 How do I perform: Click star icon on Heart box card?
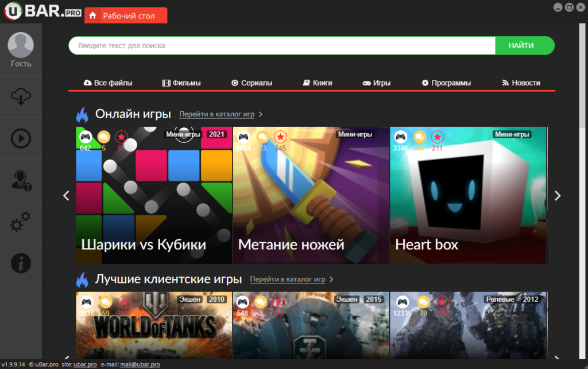click(x=437, y=137)
